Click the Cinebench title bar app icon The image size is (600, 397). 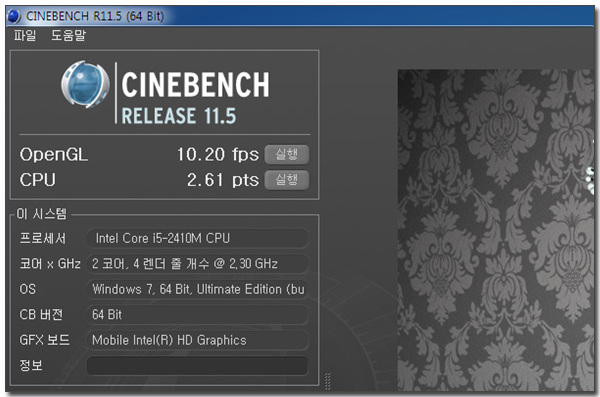(14, 16)
